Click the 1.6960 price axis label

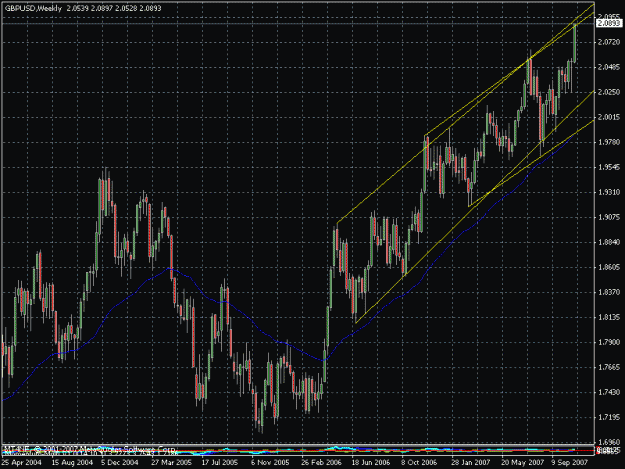click(609, 442)
